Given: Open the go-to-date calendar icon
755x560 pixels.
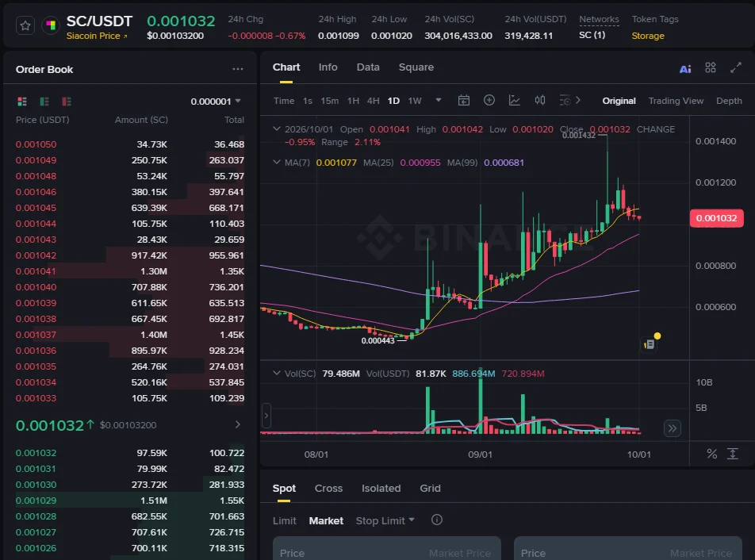Looking at the screenshot, I should [x=463, y=100].
